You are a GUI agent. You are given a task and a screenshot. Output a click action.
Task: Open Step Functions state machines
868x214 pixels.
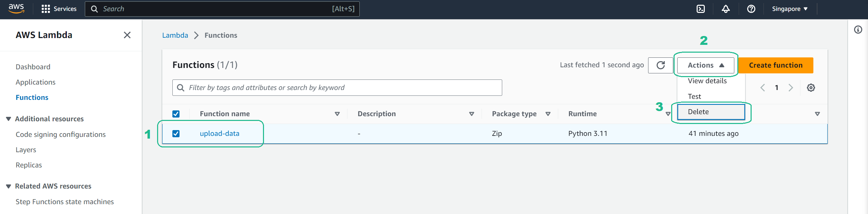tap(65, 202)
